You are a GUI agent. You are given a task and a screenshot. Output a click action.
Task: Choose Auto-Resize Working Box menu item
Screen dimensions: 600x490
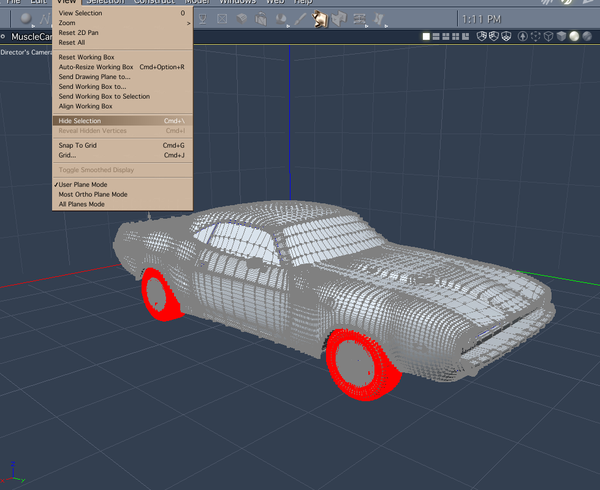(x=122, y=67)
